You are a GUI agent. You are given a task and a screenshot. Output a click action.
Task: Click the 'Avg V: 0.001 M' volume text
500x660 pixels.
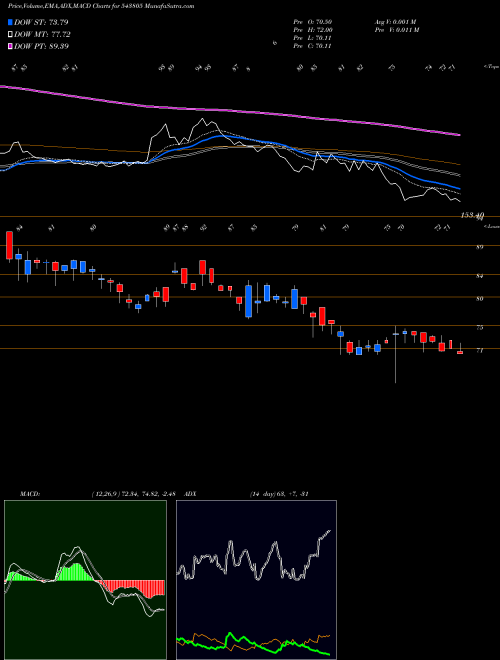(x=395, y=22)
